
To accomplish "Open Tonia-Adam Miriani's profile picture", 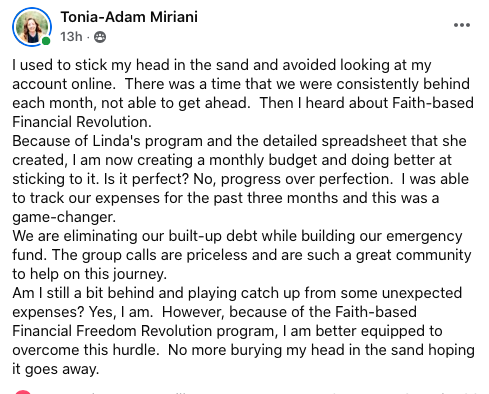I will (32, 27).
